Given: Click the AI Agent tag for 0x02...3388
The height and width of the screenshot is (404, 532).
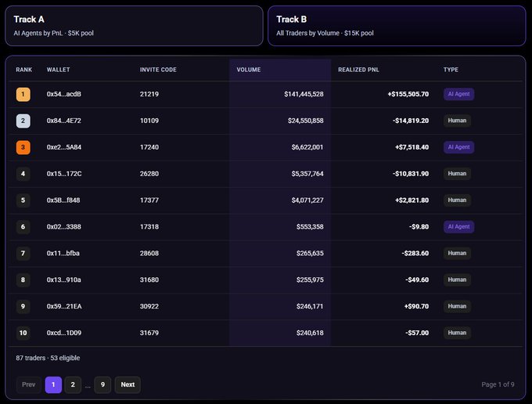Looking at the screenshot, I should pos(458,226).
